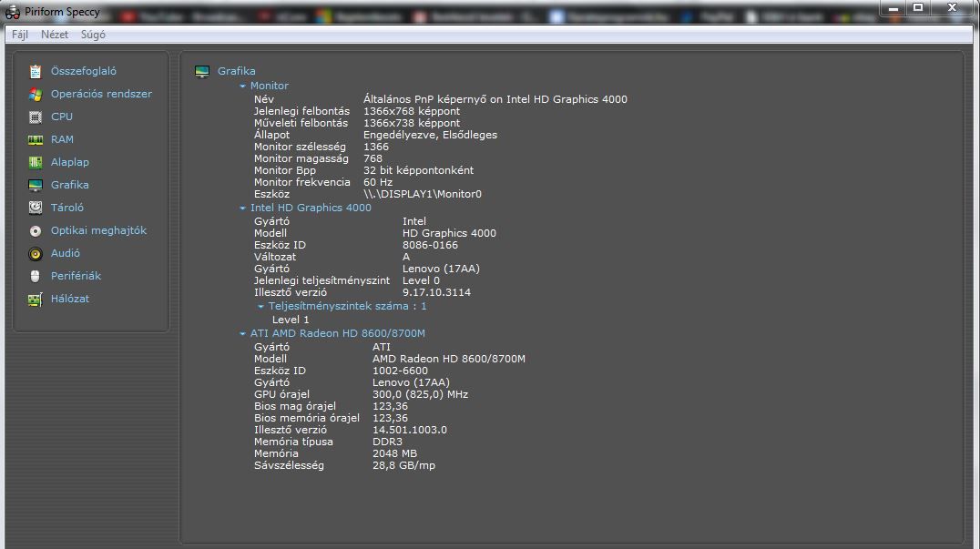The width and height of the screenshot is (980, 549).
Task: Click the RAM memory stick icon
Action: point(36,140)
